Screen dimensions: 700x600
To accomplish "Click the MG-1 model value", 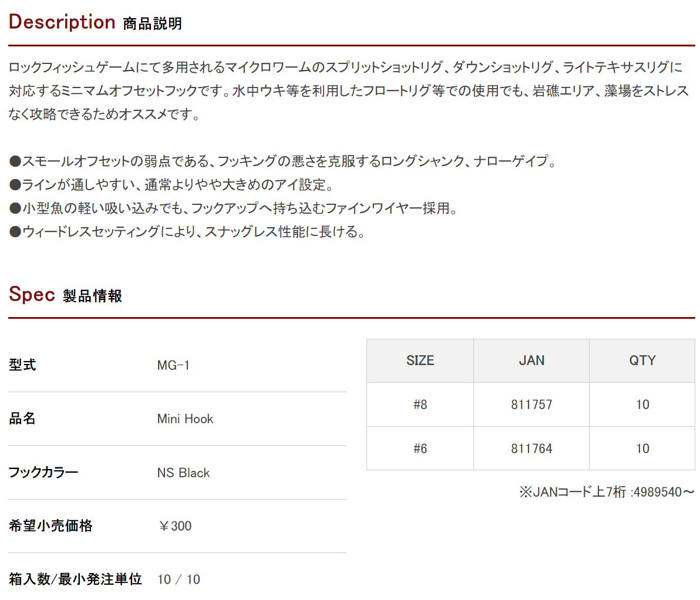I will point(173,365).
